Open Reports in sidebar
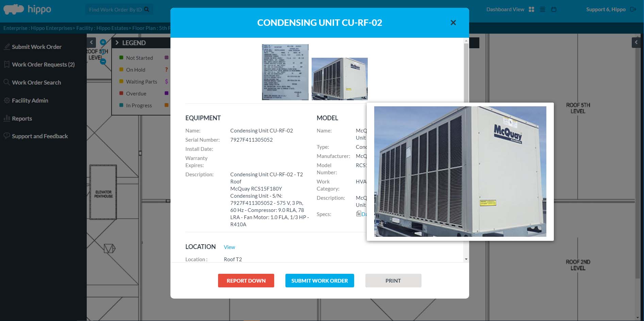The width and height of the screenshot is (644, 321). (22, 119)
